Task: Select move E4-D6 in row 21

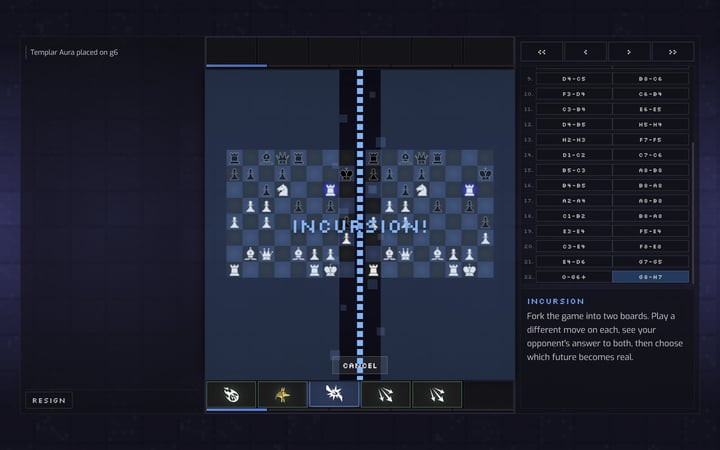Action: coord(574,262)
